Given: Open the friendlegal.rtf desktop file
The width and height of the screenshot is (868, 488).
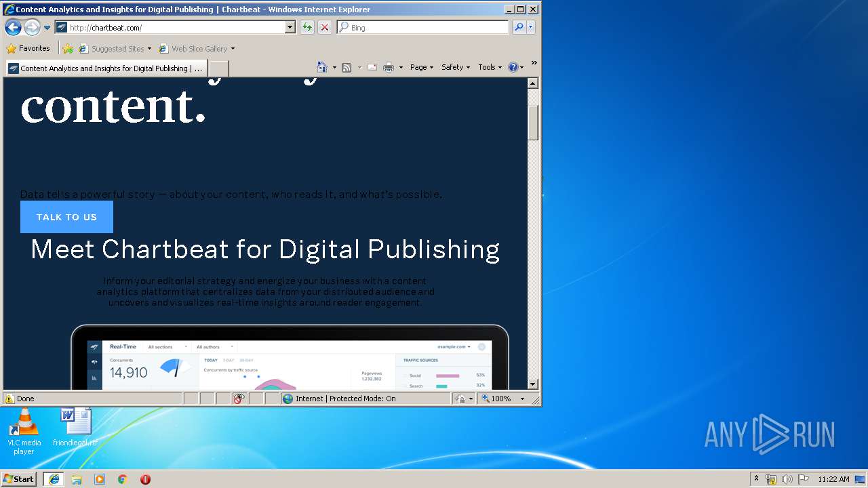Looking at the screenshot, I should (x=75, y=427).
